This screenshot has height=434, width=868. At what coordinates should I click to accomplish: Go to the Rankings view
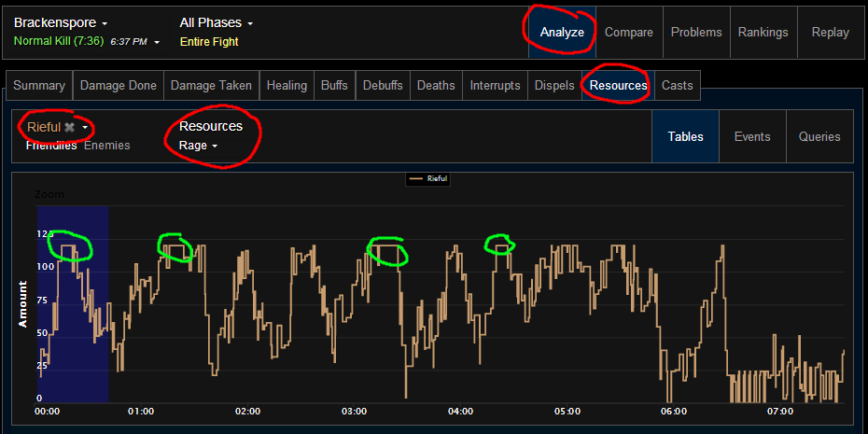point(763,32)
